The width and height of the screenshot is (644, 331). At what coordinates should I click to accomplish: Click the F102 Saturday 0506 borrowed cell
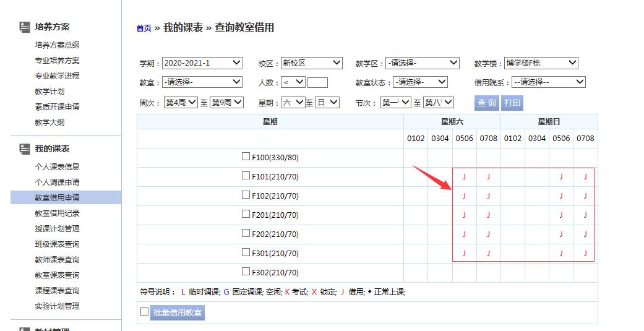tap(464, 196)
